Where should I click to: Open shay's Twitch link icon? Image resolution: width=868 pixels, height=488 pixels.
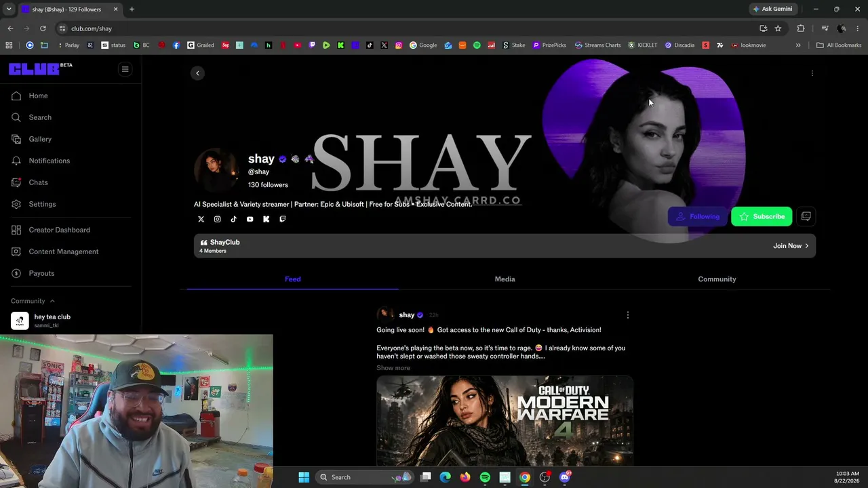pos(283,219)
